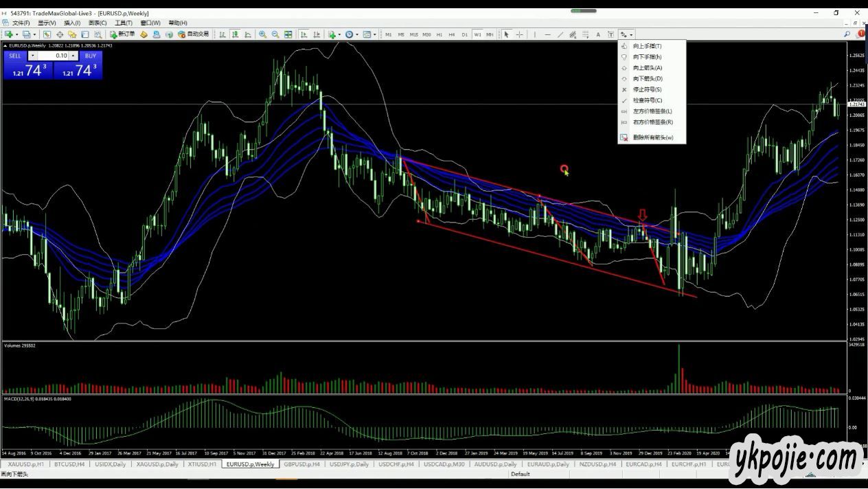The image size is (868, 489).
Task: Toggle 自动交易 auto trading button
Action: (x=193, y=34)
